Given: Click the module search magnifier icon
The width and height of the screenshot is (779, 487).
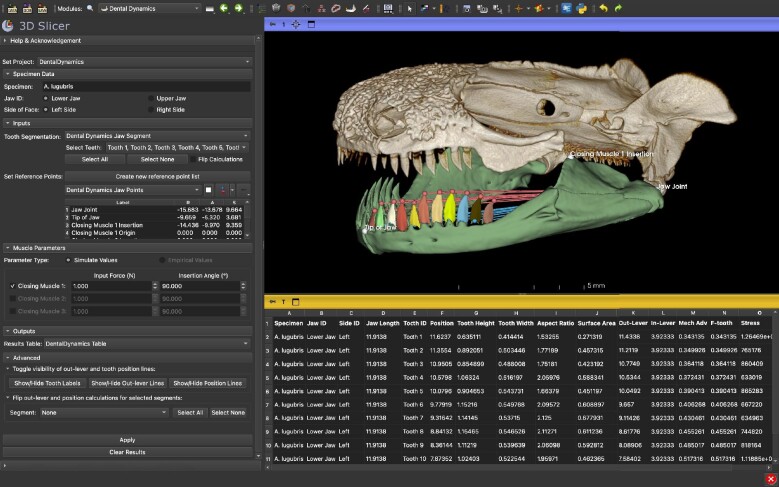Looking at the screenshot, I should 90,8.
